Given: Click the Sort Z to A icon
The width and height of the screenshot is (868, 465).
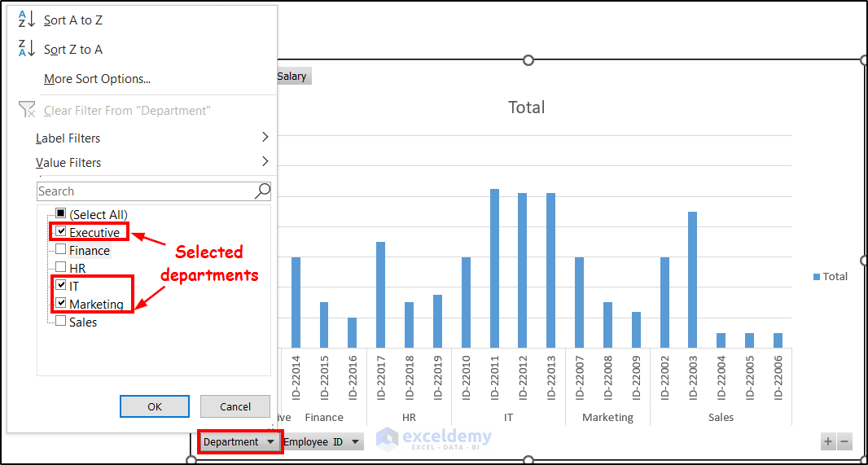Looking at the screenshot, I should 27,49.
